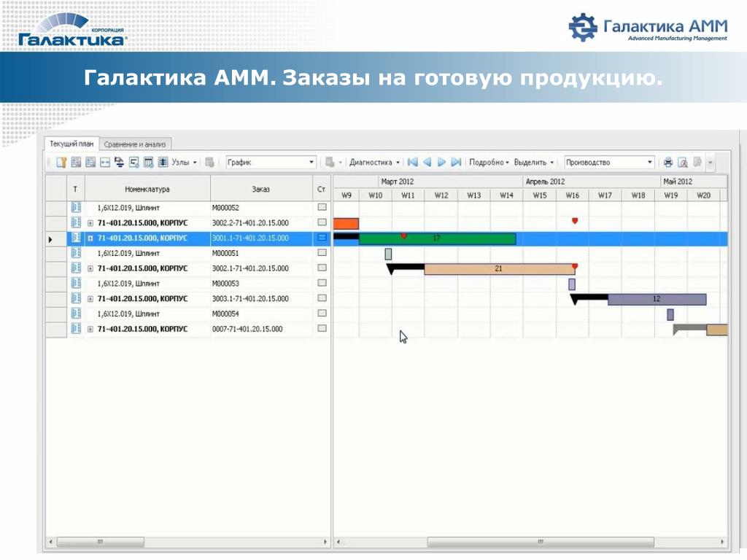Click the second toolbar icon with grid table

(x=76, y=163)
